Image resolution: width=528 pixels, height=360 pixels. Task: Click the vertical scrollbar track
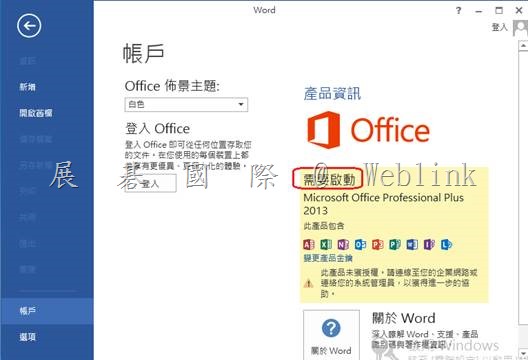tap(523, 199)
